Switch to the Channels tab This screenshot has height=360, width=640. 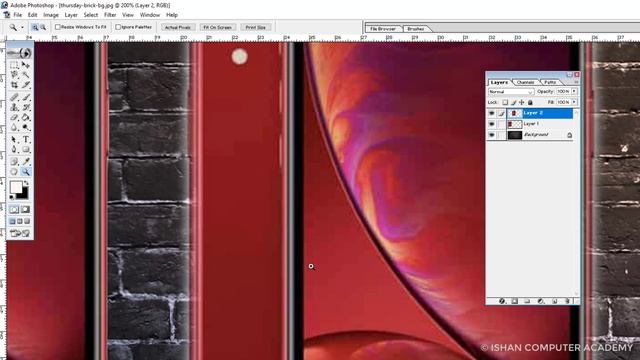(525, 82)
